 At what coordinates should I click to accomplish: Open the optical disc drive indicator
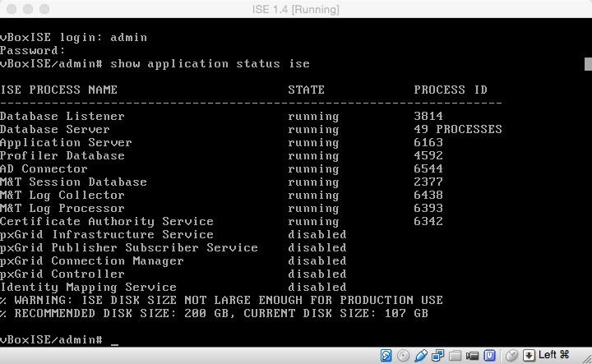click(x=403, y=355)
